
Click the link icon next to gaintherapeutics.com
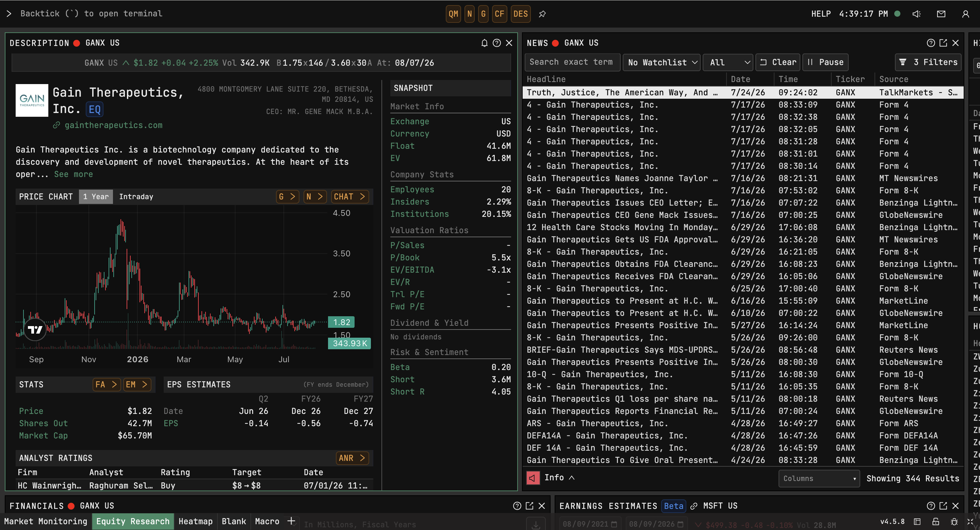pyautogui.click(x=56, y=125)
